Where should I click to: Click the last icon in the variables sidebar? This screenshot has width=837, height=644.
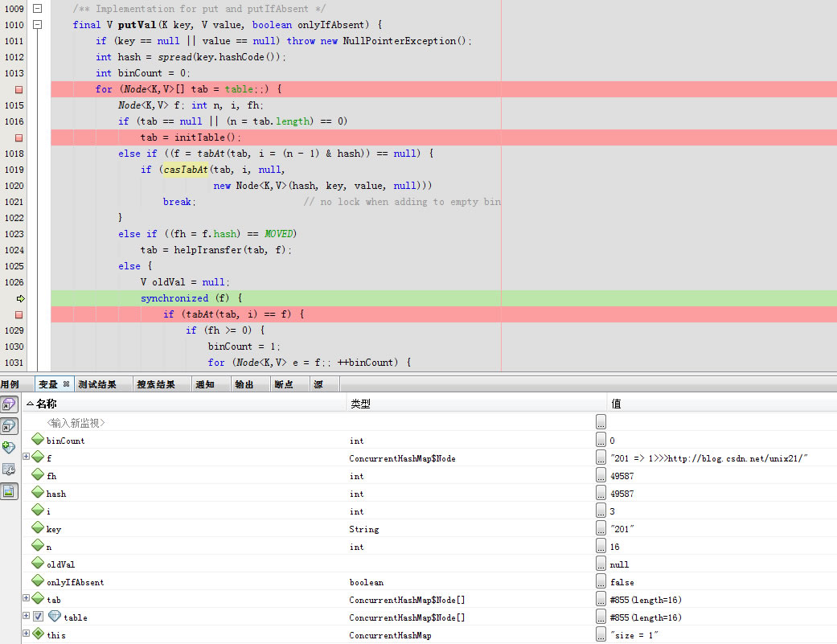pyautogui.click(x=9, y=491)
